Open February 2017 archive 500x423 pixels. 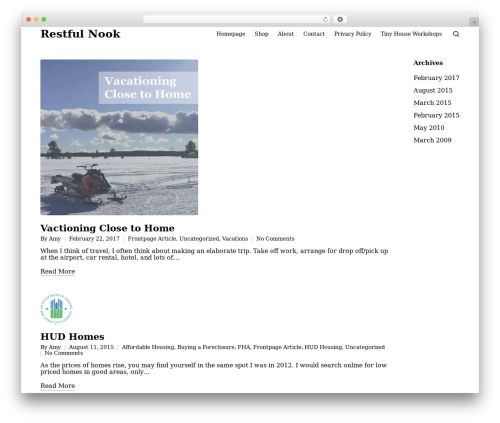tap(436, 78)
